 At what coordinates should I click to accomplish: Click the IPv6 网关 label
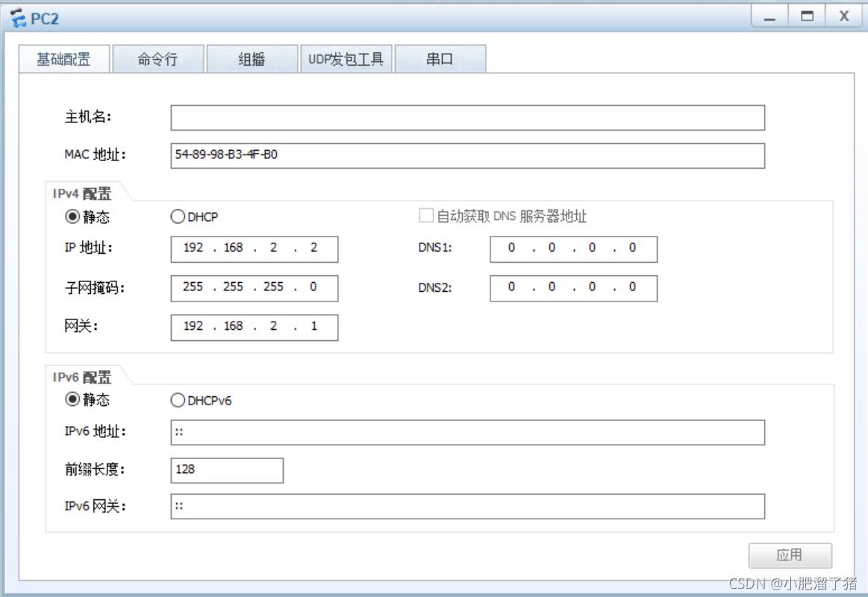pos(96,506)
